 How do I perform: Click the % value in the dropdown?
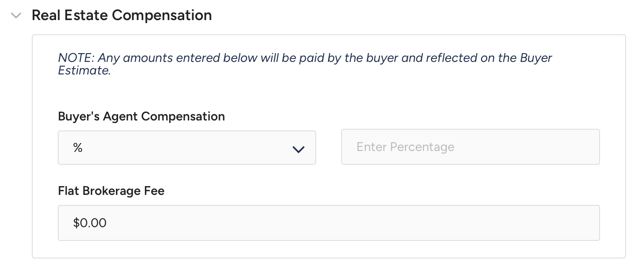78,147
